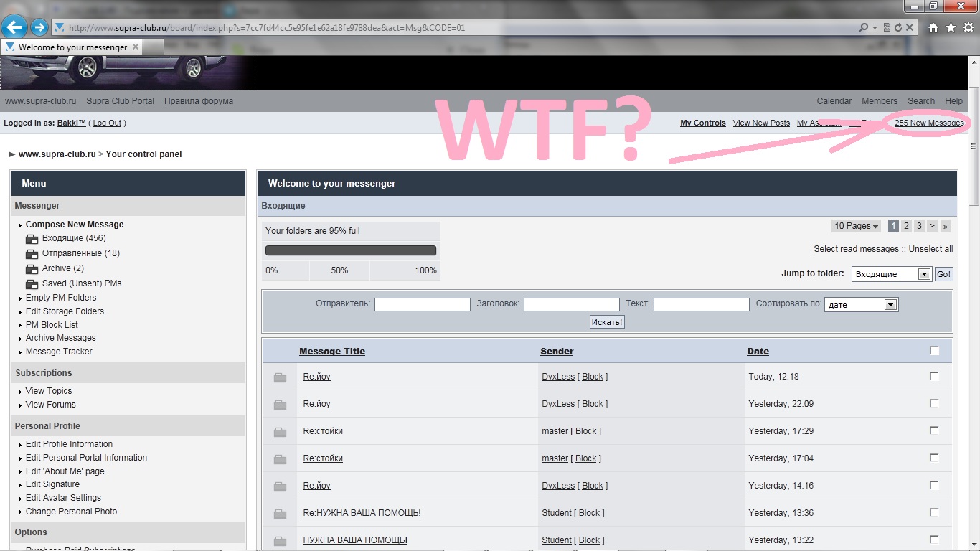This screenshot has height=551, width=980.
Task: Check the box for Today 12:18 message
Action: [934, 376]
